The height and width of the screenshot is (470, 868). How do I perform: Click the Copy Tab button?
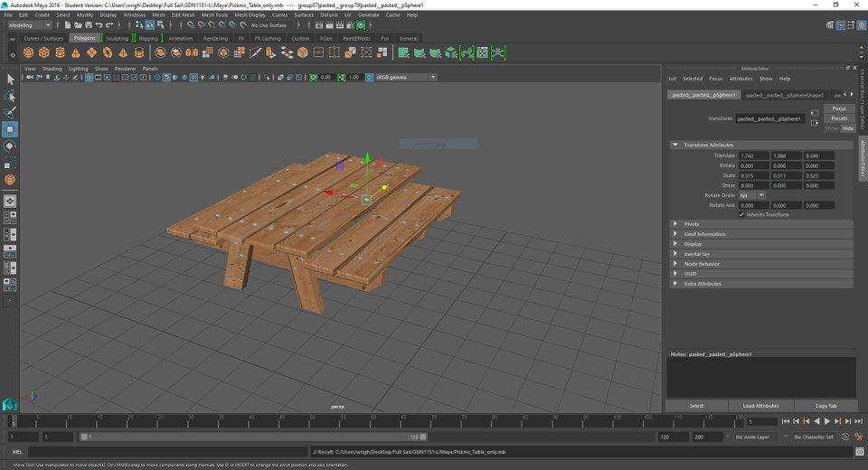pos(826,406)
